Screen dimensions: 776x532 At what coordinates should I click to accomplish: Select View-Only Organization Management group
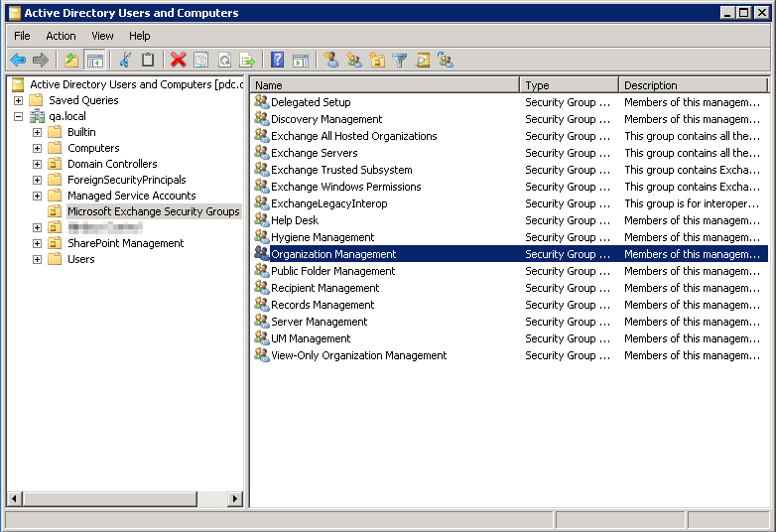[359, 355]
